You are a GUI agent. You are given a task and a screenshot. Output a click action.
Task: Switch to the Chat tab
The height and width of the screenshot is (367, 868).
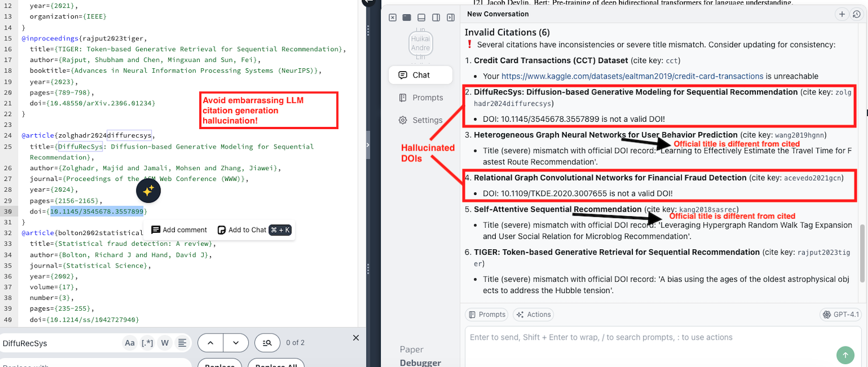click(420, 75)
